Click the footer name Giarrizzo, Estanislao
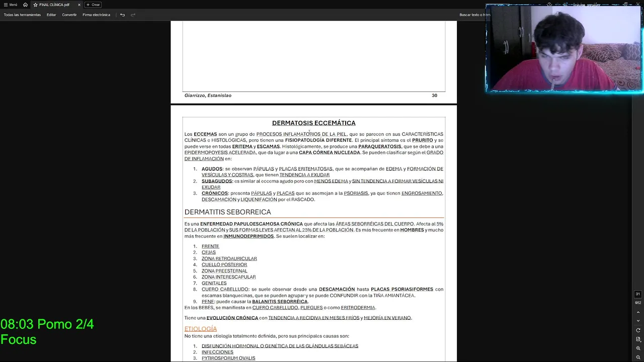Viewport: 644px width, 362px height. pos(208,96)
